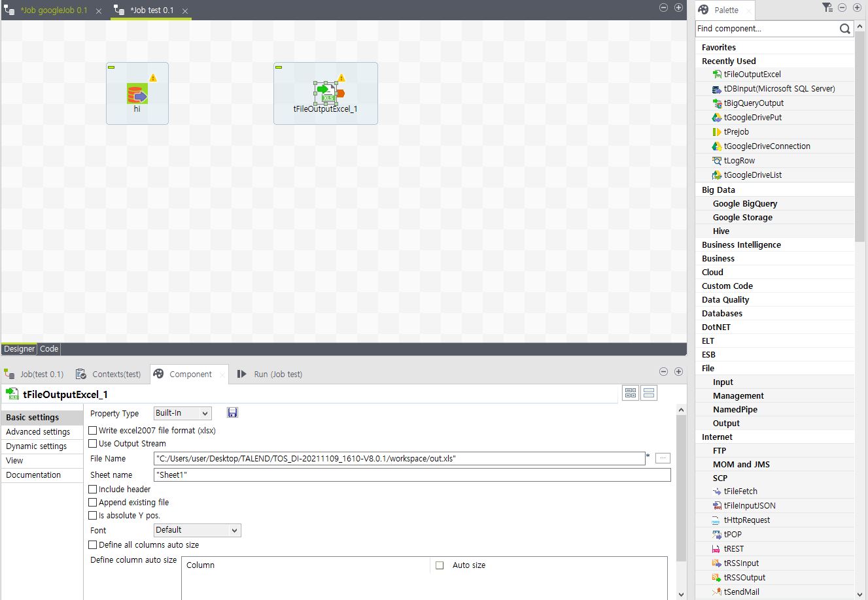Click tLogRow palette icon
The height and width of the screenshot is (600, 868).
tap(717, 161)
